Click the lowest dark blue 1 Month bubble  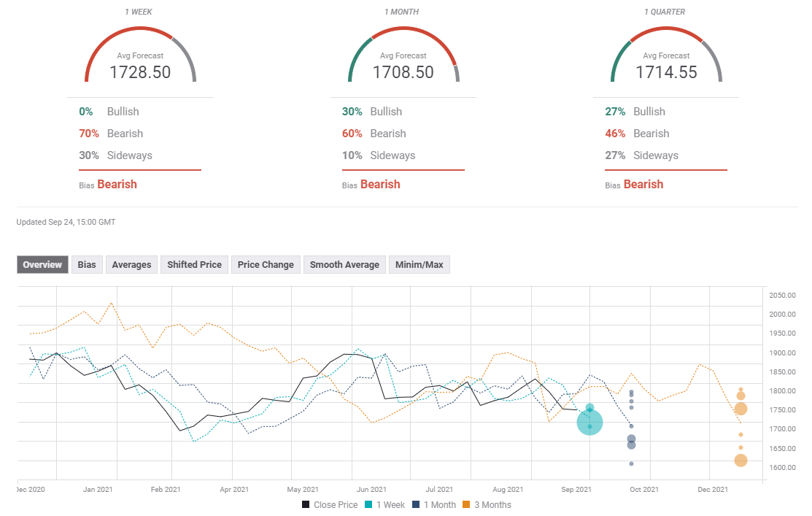[x=631, y=463]
